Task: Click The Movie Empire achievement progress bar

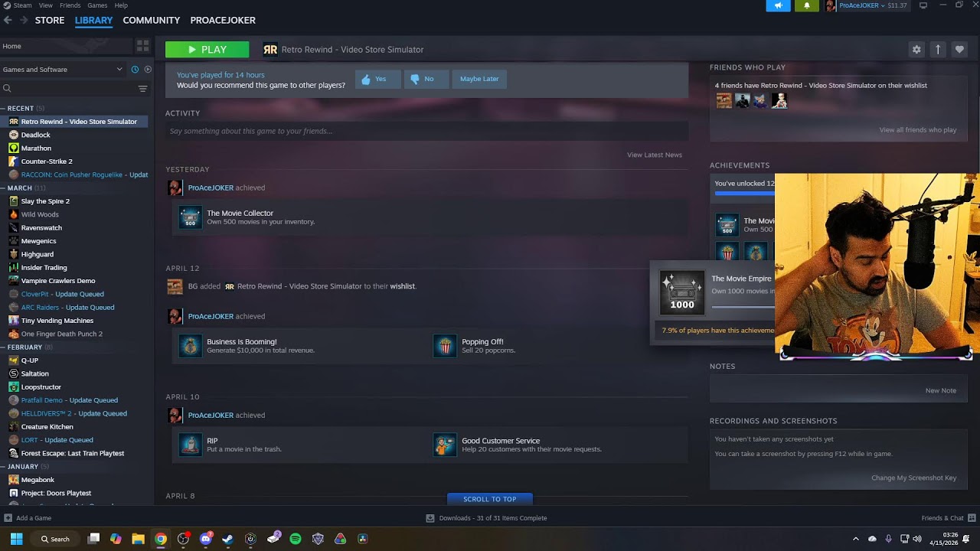Action: tap(743, 307)
